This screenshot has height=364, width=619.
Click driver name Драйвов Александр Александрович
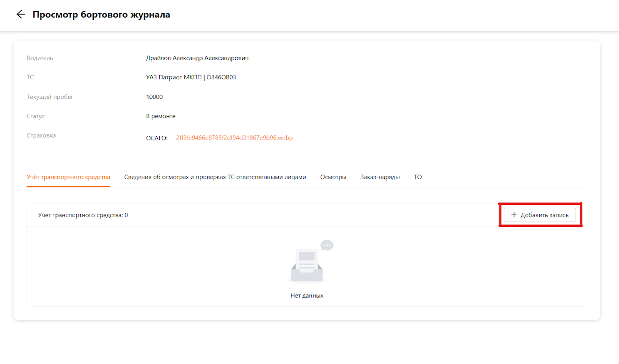pos(197,58)
